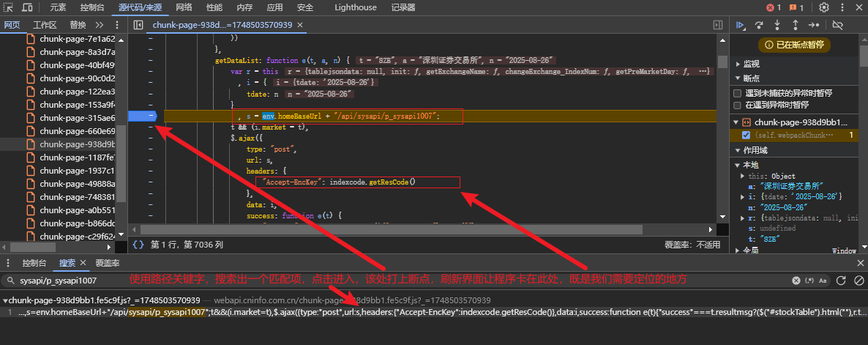The width and height of the screenshot is (868, 345).
Task: Open the 记录器 panel
Action: pos(403,8)
